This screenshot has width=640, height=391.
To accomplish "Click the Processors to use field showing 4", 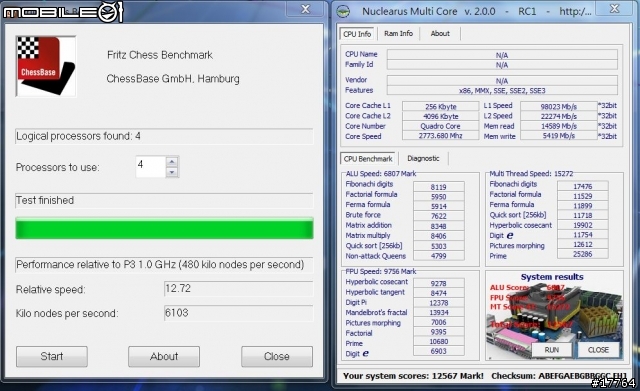I will coord(151,167).
